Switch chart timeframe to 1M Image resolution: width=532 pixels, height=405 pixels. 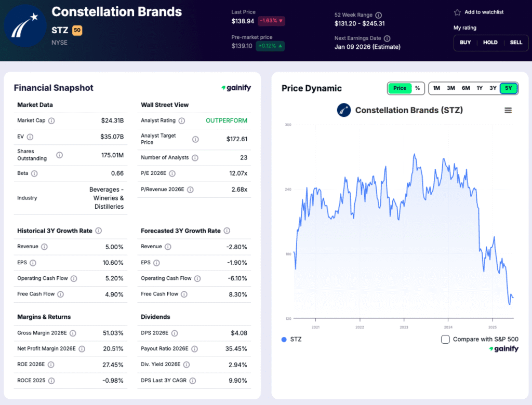pos(436,88)
